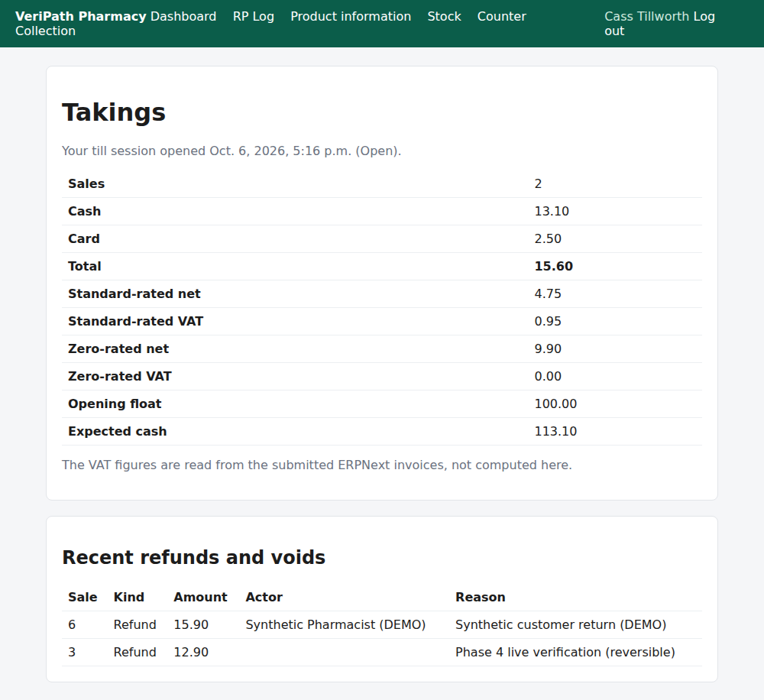Click the Expected cash row label
This screenshot has height=700, width=764.
(x=117, y=432)
